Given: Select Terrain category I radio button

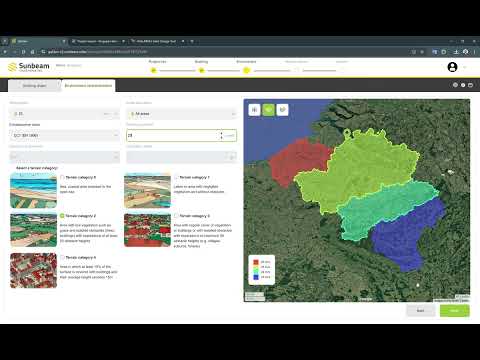Looking at the screenshot, I should coord(176,177).
